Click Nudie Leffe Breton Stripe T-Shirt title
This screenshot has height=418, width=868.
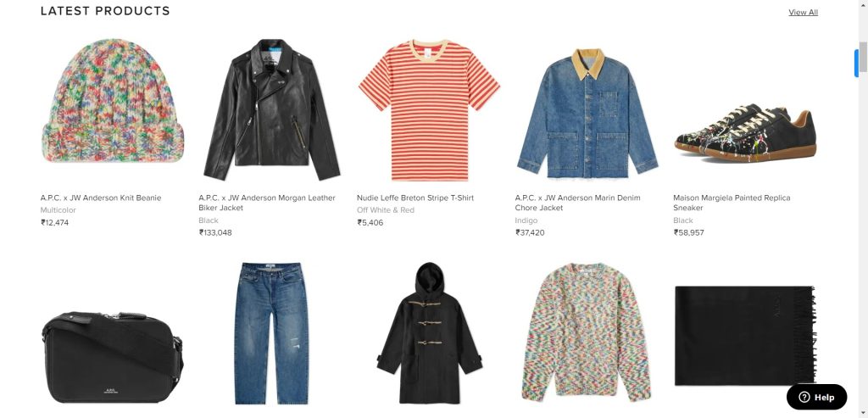pyautogui.click(x=415, y=198)
